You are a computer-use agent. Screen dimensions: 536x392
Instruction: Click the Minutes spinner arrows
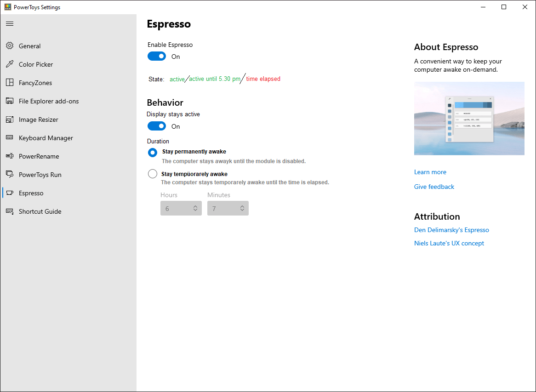242,208
